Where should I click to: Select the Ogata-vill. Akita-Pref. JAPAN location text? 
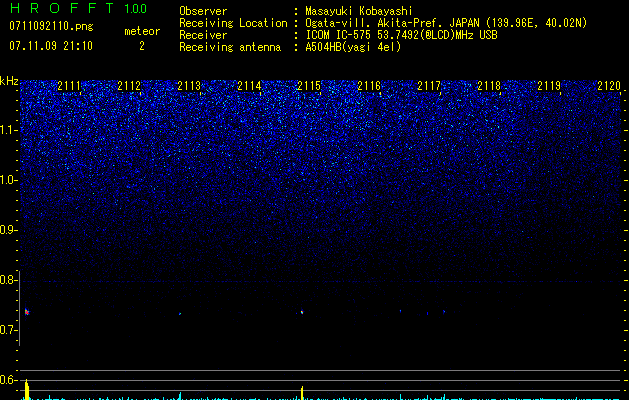pos(446,23)
